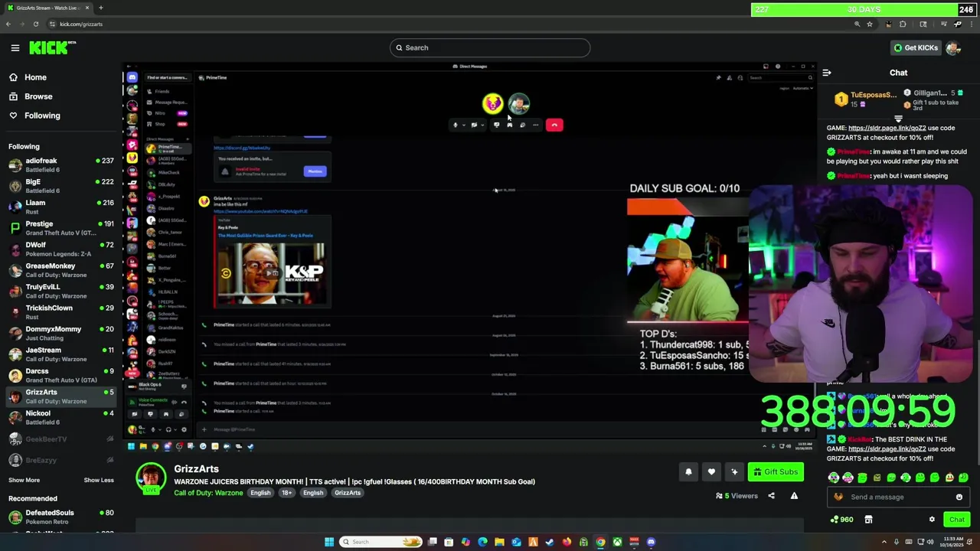Toggle follow heart button

coord(711,472)
